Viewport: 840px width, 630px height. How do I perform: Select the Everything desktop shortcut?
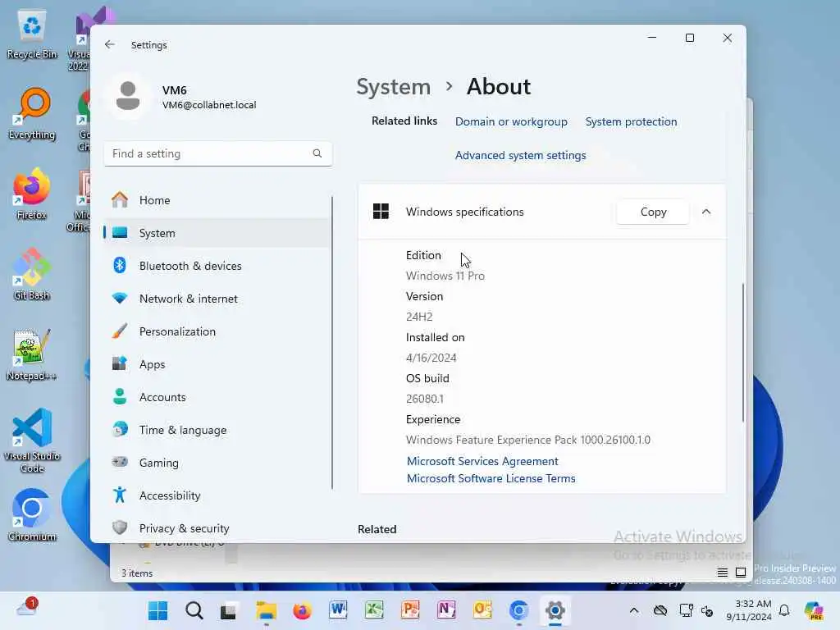coord(32,115)
